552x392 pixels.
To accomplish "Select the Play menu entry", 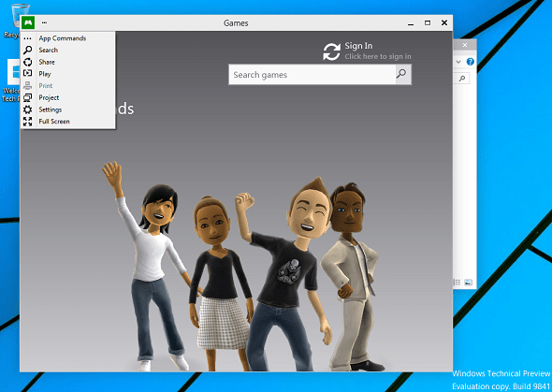I will [x=68, y=74].
